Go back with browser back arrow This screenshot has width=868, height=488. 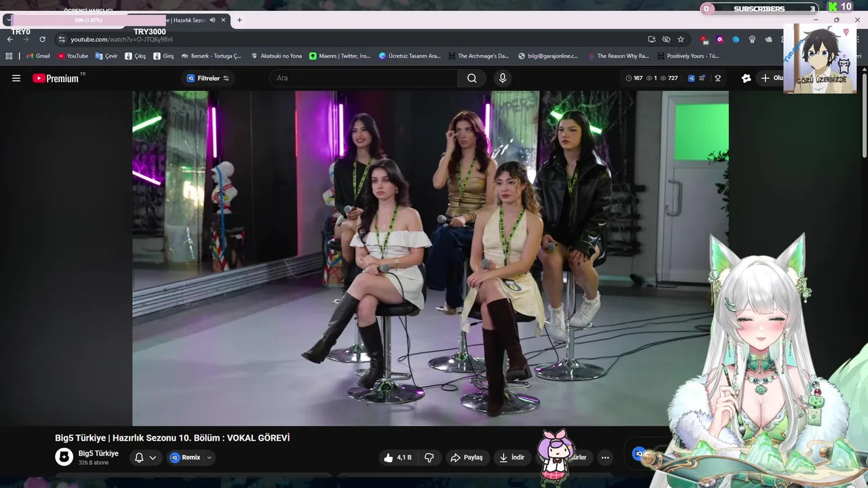[x=10, y=39]
